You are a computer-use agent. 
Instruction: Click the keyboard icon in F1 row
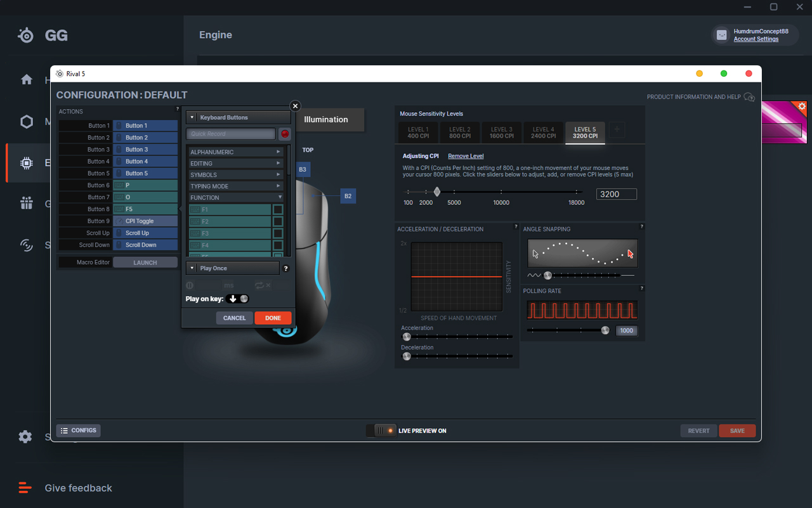tap(195, 210)
